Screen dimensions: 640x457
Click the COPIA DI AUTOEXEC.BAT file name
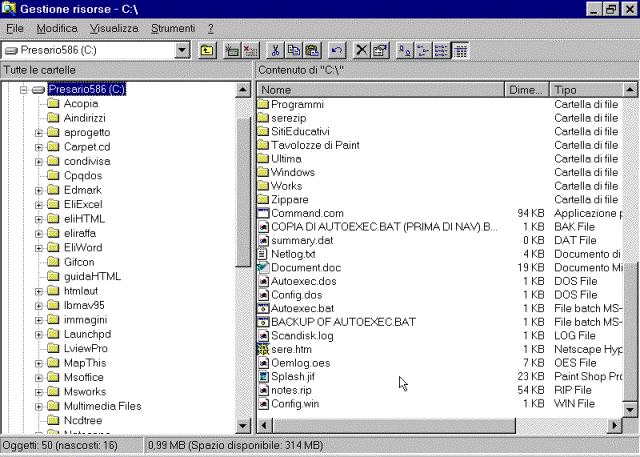point(384,227)
